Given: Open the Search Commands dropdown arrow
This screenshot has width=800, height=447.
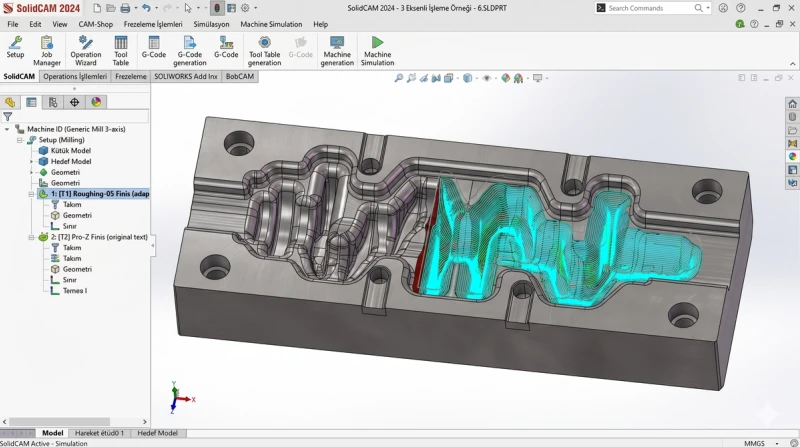Looking at the screenshot, I should [708, 8].
